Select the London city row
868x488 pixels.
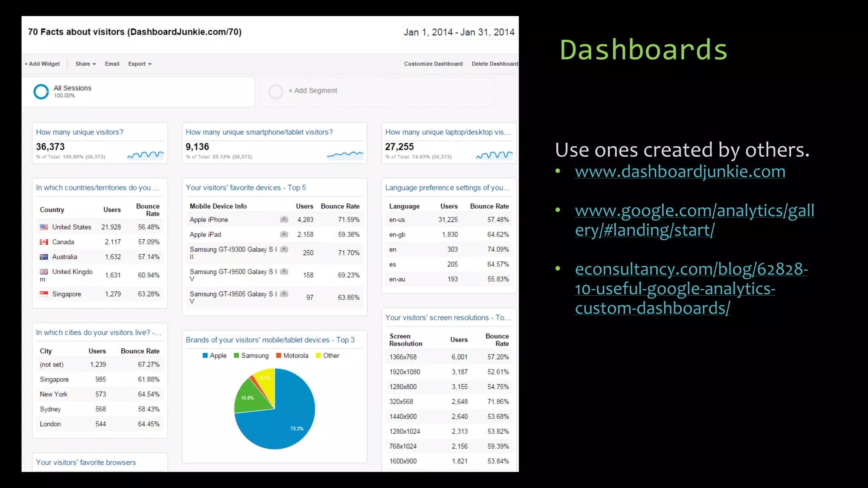(x=100, y=424)
